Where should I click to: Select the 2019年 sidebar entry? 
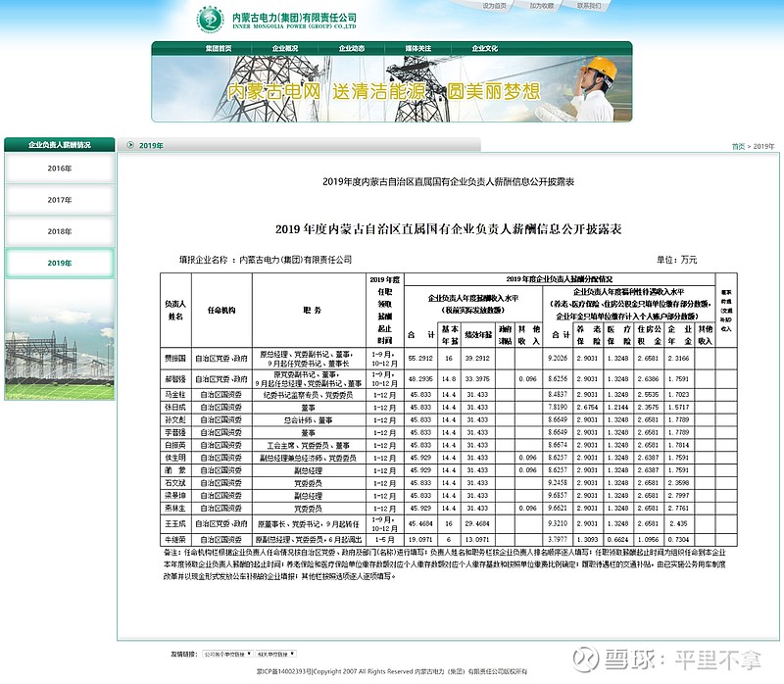tap(60, 263)
